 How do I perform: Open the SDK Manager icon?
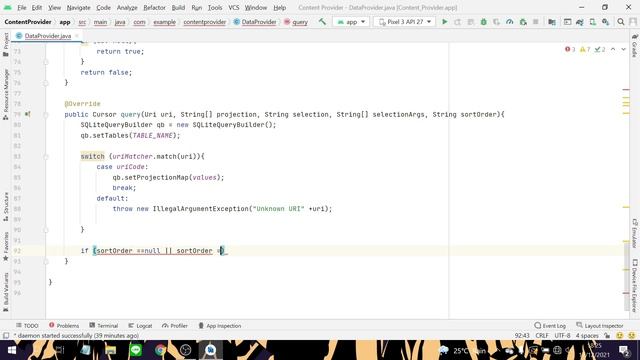(x=606, y=22)
